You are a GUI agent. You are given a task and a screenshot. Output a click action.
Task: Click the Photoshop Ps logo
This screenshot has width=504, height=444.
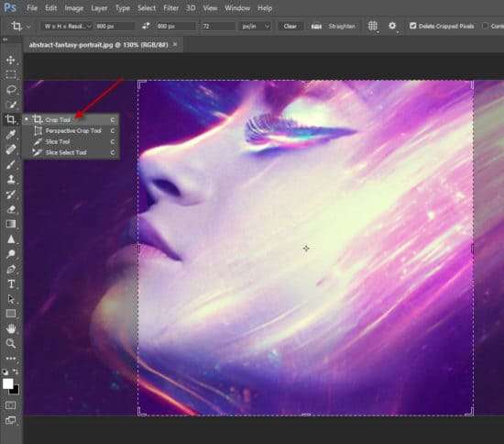(x=10, y=7)
